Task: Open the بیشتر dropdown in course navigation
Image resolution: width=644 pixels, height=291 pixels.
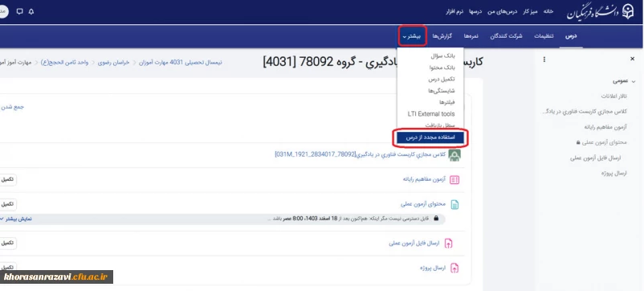Action: point(412,36)
